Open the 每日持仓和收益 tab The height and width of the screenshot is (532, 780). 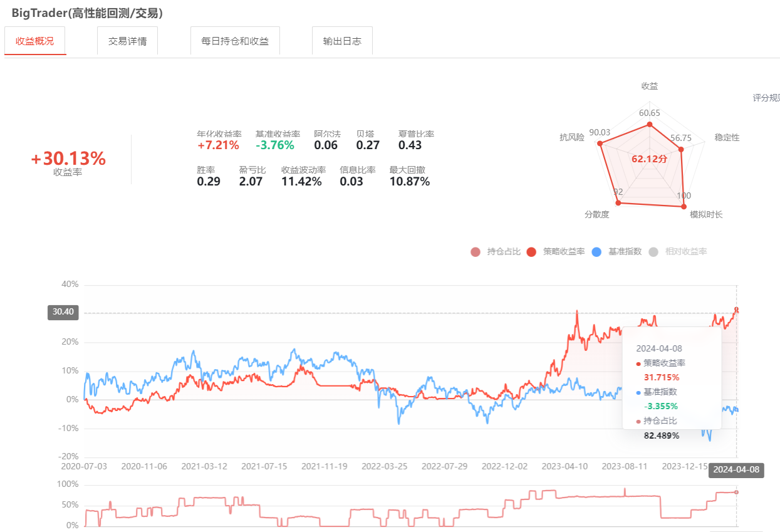coord(235,41)
